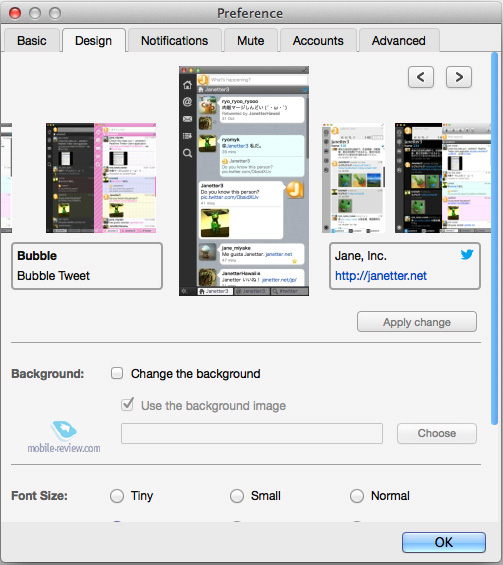Image resolution: width=503 pixels, height=565 pixels.
Task: Select the Small font size option
Action: click(237, 496)
